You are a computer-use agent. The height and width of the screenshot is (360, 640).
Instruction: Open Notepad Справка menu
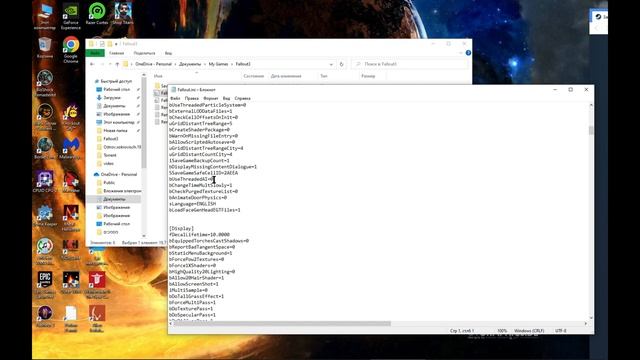pyautogui.click(x=242, y=98)
